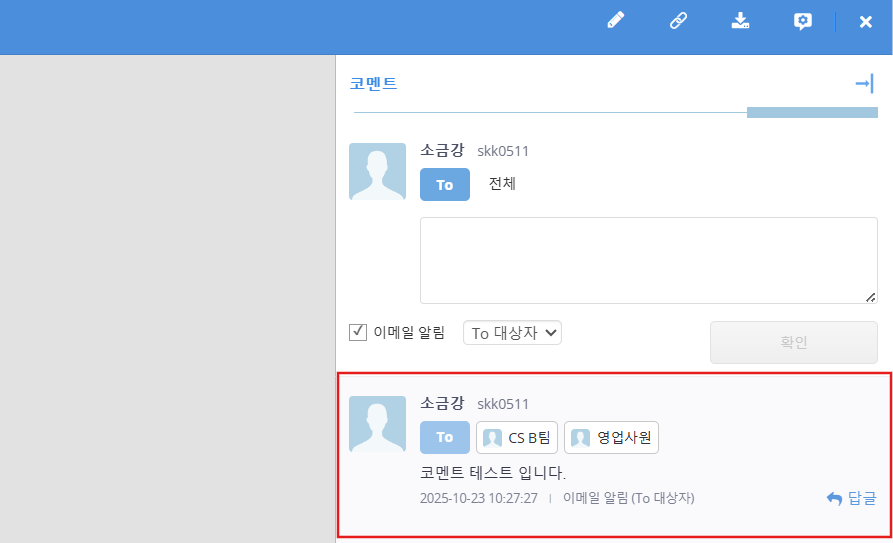Click the avatar on the posted comment
Image resolution: width=893 pixels, height=543 pixels.
pos(377,424)
